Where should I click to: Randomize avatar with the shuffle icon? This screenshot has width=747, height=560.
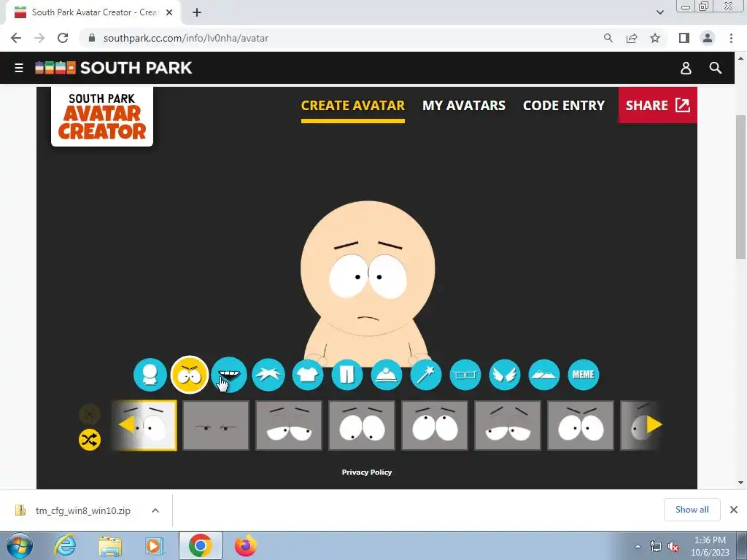(90, 440)
